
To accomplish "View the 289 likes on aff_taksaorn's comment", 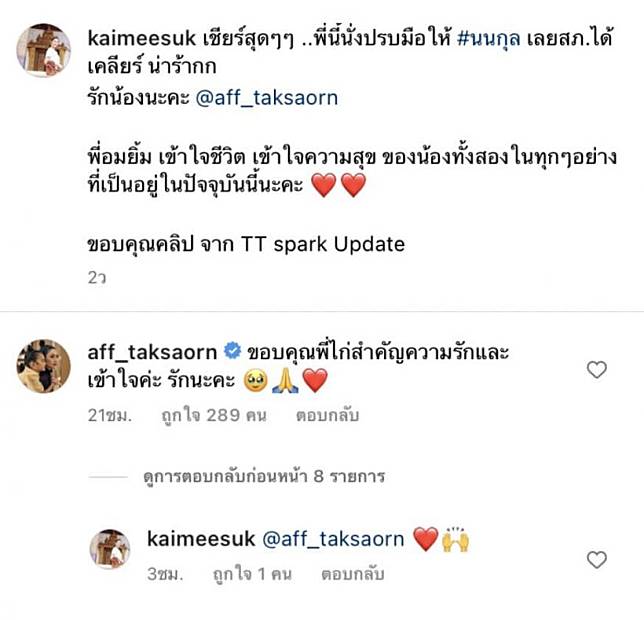I will coord(214,415).
